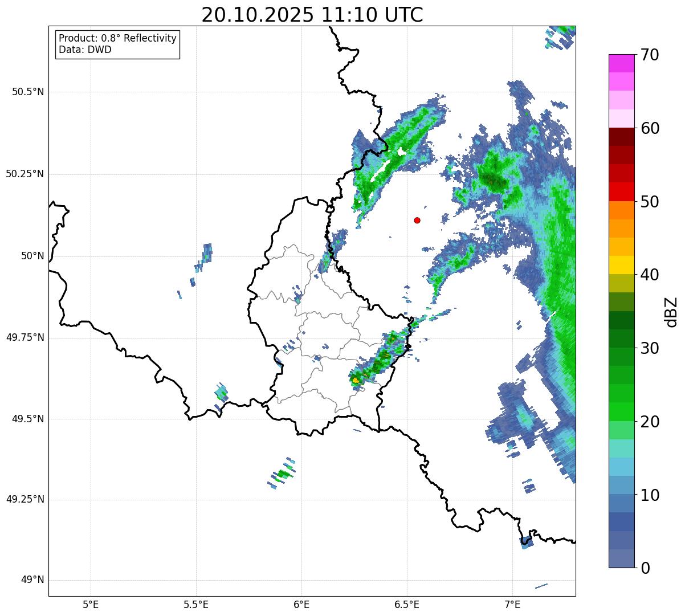Click the colorbar tick label "60"
The image size is (685, 616).
pos(650,128)
